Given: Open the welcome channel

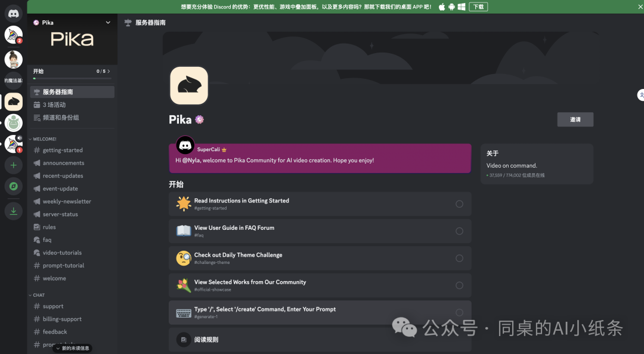Looking at the screenshot, I should pyautogui.click(x=72, y=278).
